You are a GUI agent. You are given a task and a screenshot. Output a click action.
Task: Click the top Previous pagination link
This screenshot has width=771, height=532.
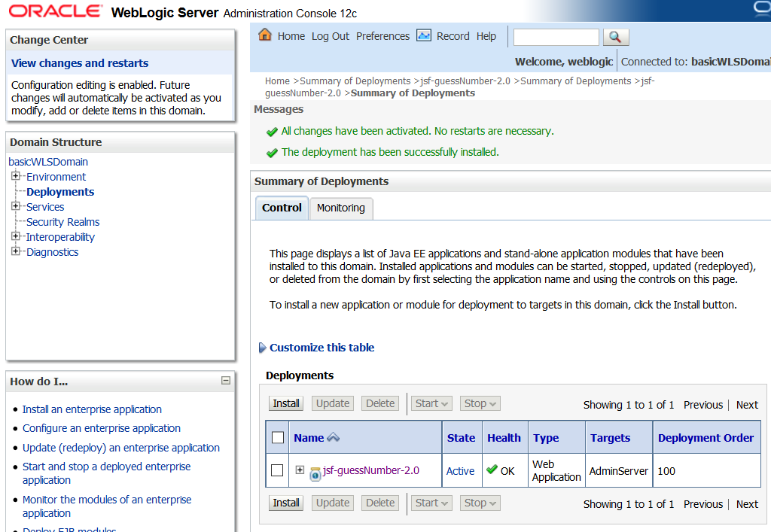(703, 405)
